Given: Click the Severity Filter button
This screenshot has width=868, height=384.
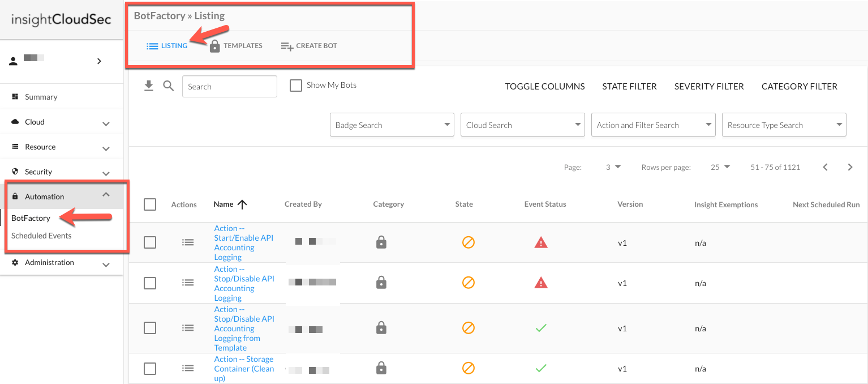Looking at the screenshot, I should [x=709, y=86].
